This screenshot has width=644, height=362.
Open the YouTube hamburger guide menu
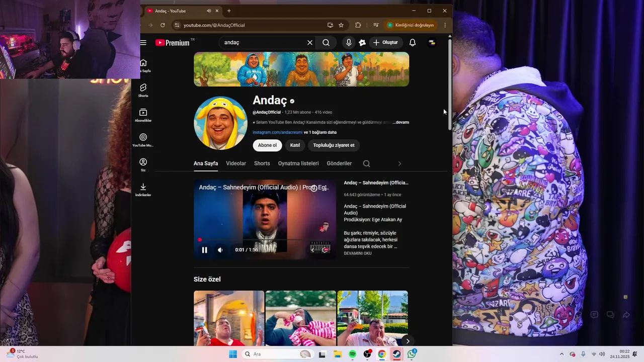tap(143, 43)
